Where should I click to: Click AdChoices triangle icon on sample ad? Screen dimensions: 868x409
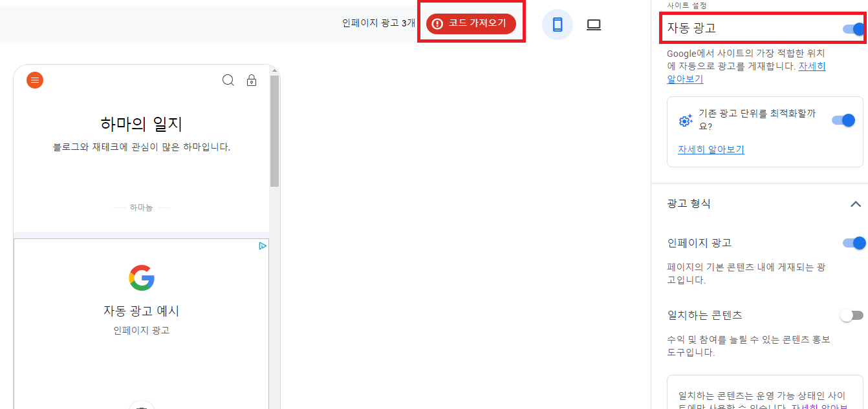coord(262,246)
